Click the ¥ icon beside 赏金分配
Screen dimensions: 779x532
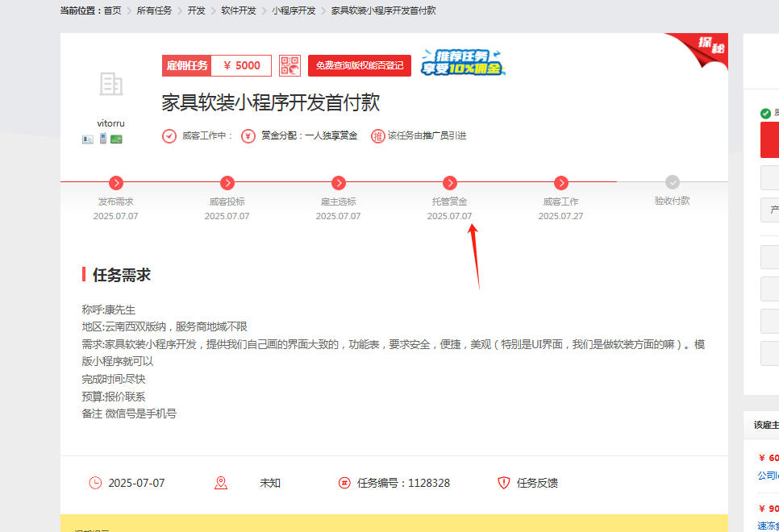247,135
